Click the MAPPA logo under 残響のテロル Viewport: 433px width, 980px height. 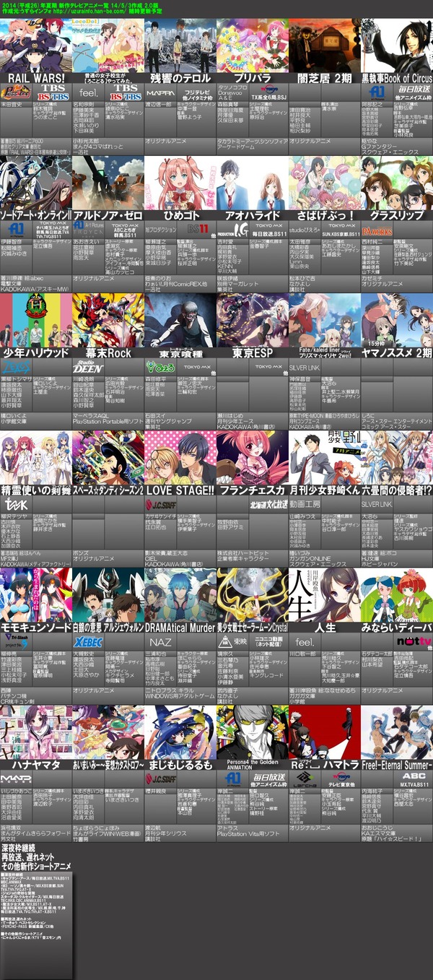(160, 93)
